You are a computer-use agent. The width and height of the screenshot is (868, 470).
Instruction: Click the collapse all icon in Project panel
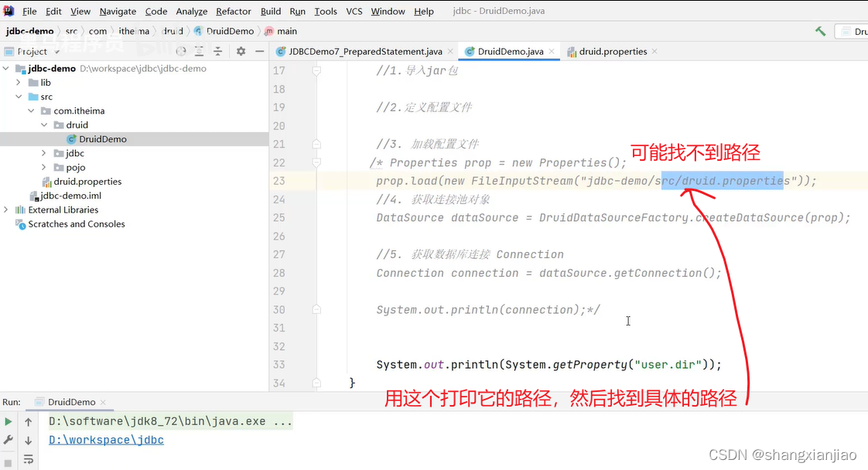[218, 52]
